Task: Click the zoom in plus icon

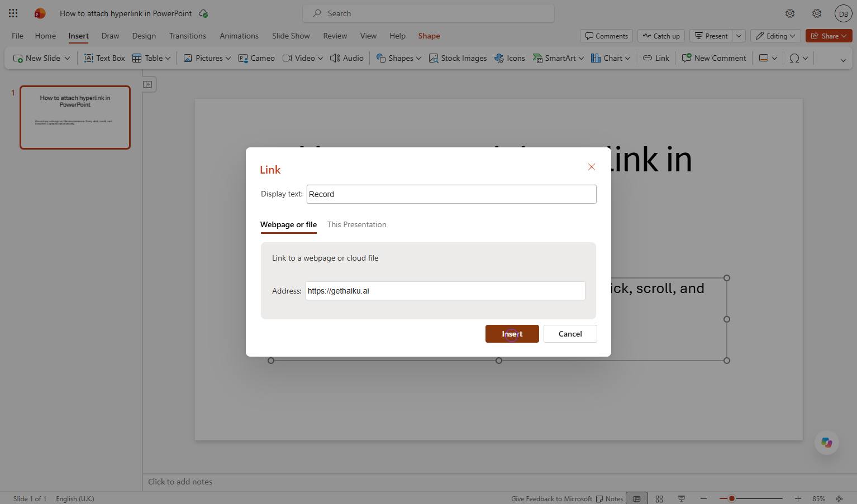Action: click(x=798, y=498)
